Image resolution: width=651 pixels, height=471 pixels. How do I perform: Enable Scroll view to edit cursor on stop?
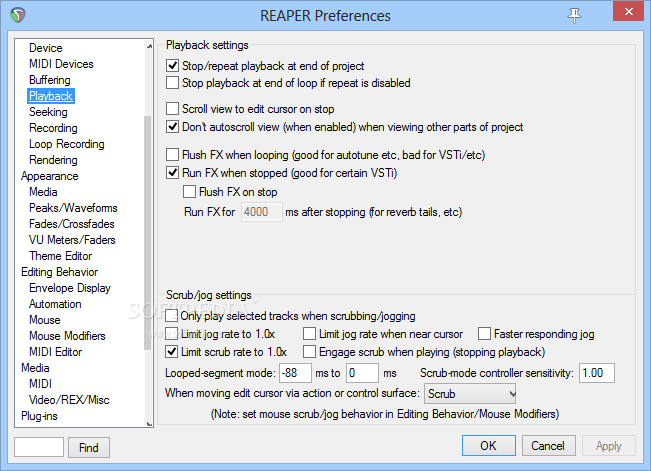172,109
